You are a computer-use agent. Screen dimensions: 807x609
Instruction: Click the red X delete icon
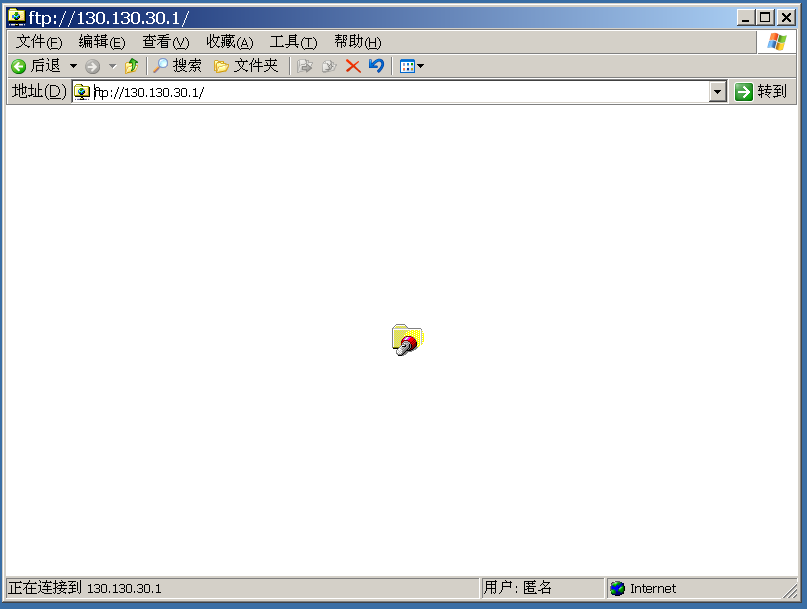pyautogui.click(x=353, y=66)
